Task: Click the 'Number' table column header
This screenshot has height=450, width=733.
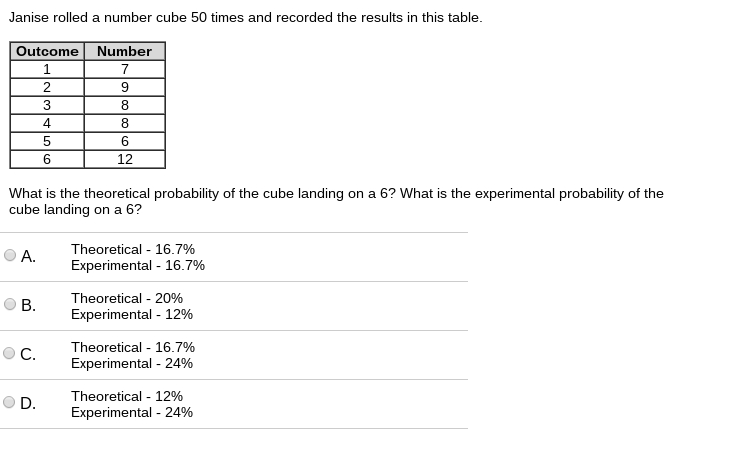Action: coord(125,51)
